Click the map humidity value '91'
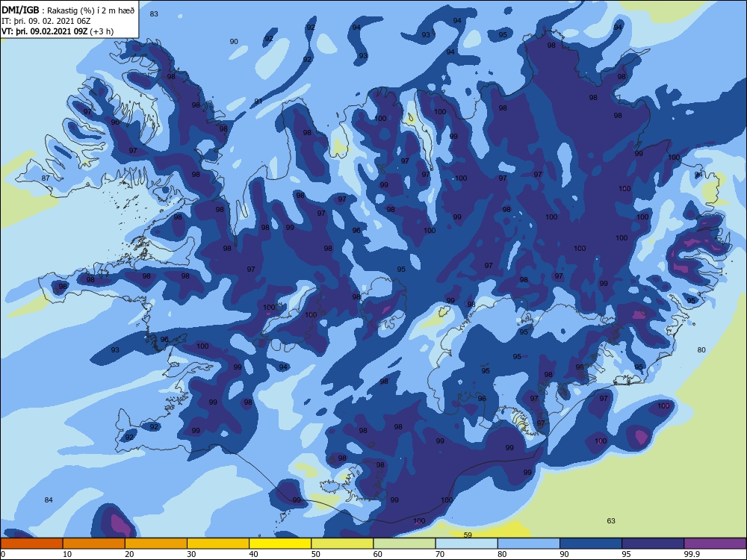Viewport: 747px width, 560px height. 258,102
